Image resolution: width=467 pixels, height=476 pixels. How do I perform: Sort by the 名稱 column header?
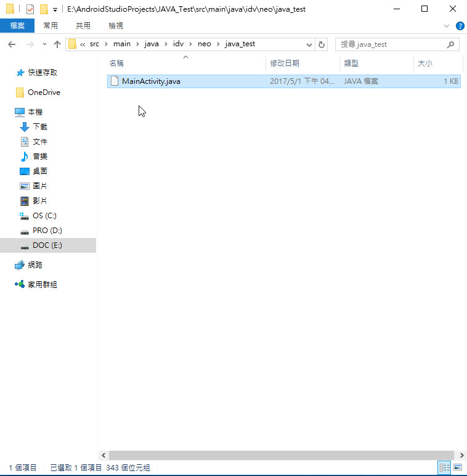(116, 63)
